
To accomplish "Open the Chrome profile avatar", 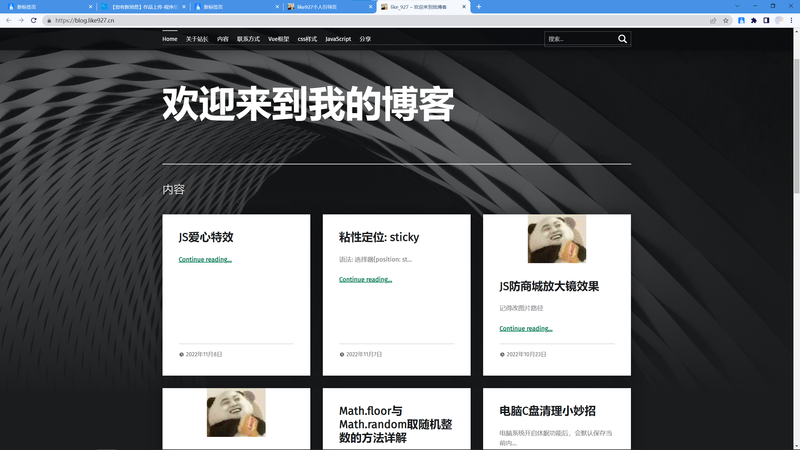I will 779,20.
